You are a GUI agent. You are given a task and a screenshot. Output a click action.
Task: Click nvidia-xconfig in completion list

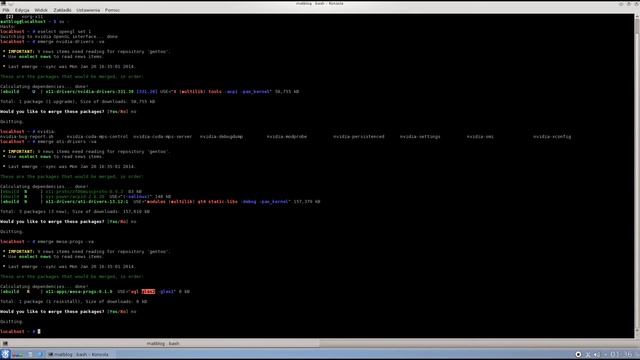(x=552, y=137)
